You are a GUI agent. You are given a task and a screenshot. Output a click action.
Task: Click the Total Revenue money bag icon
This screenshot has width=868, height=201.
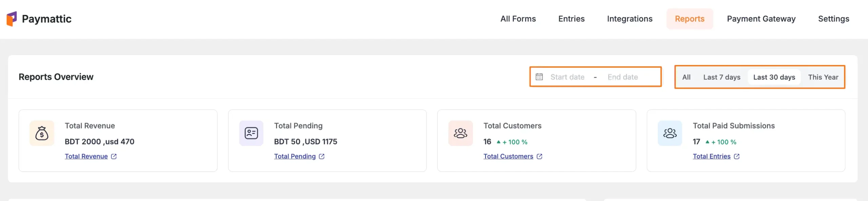pyautogui.click(x=42, y=133)
